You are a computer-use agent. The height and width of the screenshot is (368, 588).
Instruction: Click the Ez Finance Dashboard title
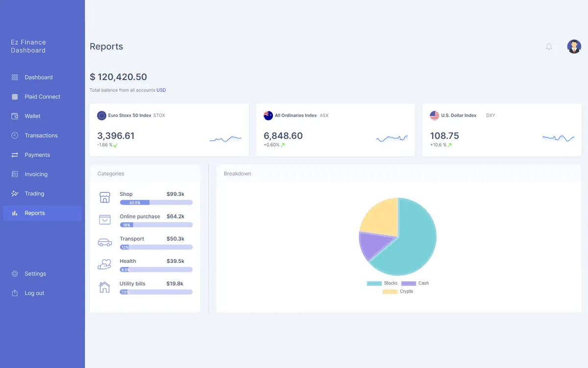coord(28,46)
